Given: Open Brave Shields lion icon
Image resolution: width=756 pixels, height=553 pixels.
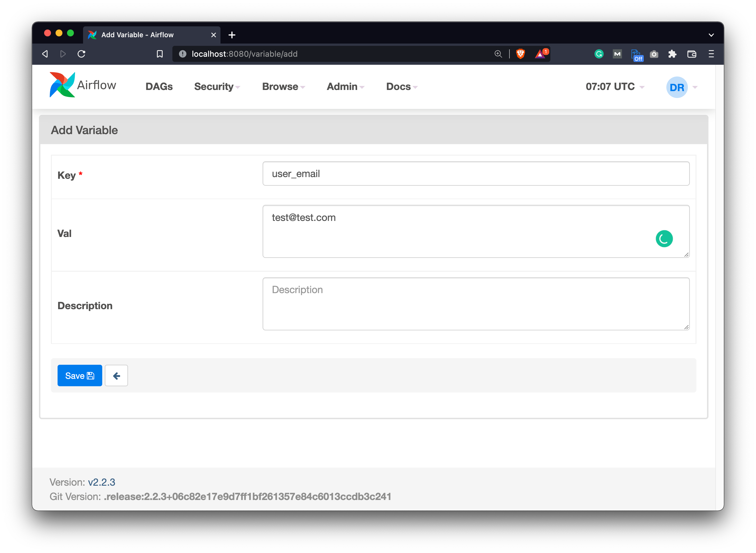Looking at the screenshot, I should click(x=520, y=54).
